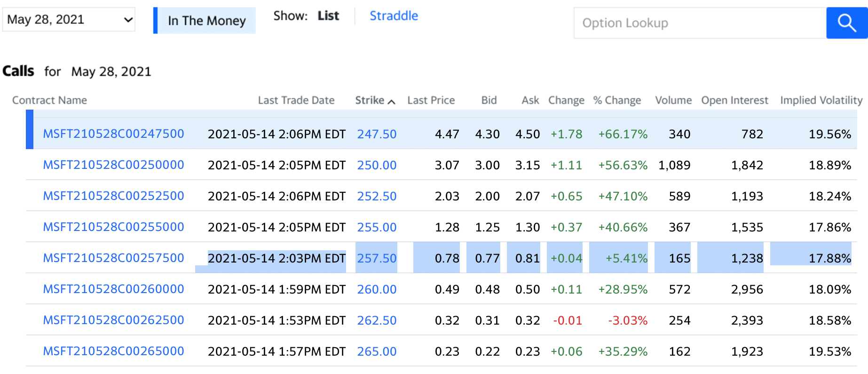The width and height of the screenshot is (868, 374).
Task: Click the Last Trade Date column header
Action: pyautogui.click(x=296, y=100)
